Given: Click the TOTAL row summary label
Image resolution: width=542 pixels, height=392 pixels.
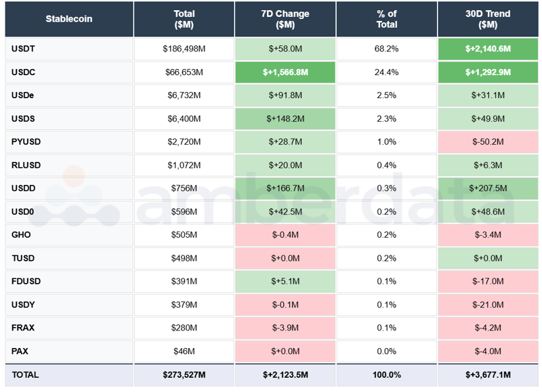Looking at the screenshot, I should 22,374.
